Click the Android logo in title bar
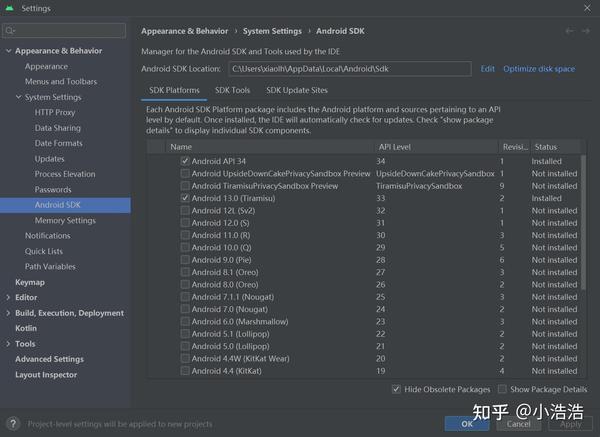The height and width of the screenshot is (437, 600). [10, 8]
